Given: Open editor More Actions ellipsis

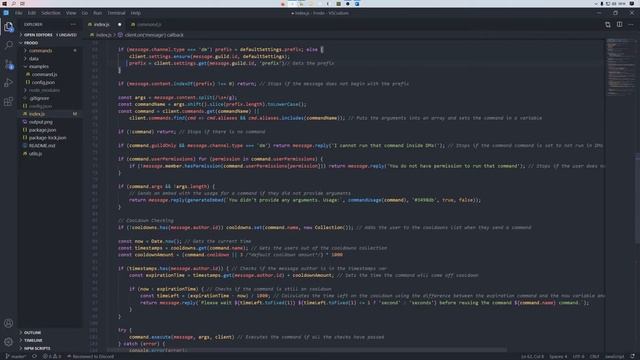Looking at the screenshot, I should point(631,24).
